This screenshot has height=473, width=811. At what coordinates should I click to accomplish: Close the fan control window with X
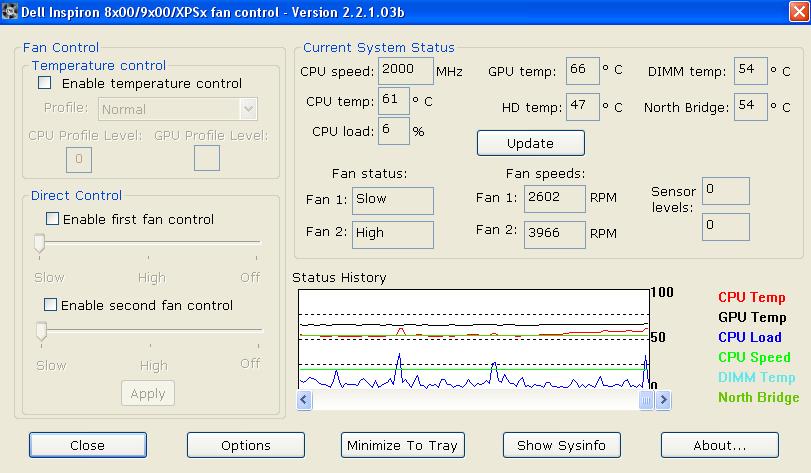click(x=798, y=11)
